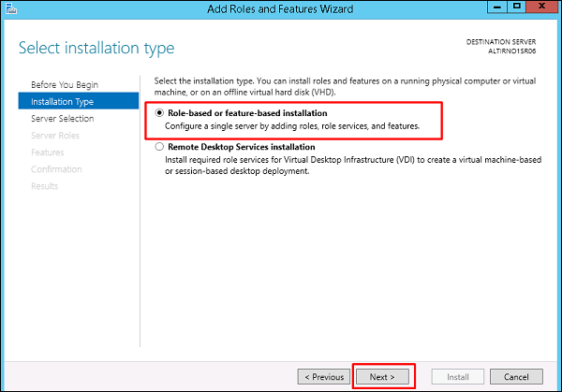Image resolution: width=562 pixels, height=392 pixels.
Task: Select Server Roles in the sidebar
Action: click(55, 136)
